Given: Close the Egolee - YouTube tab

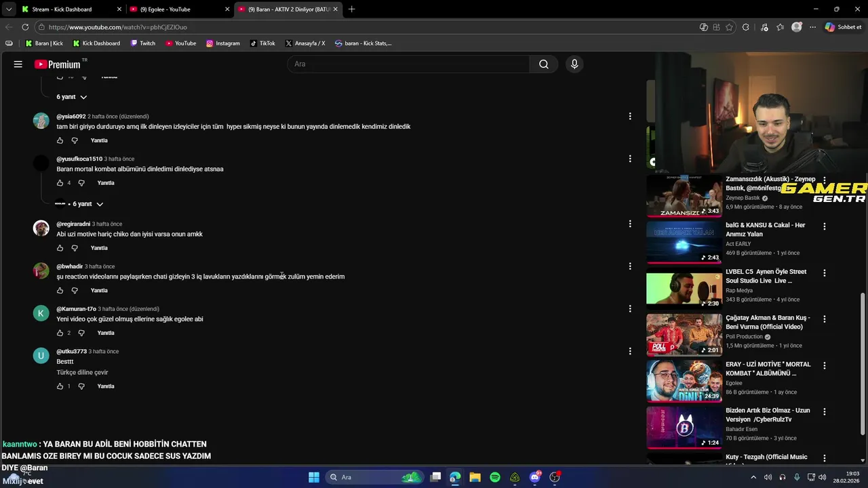Looking at the screenshot, I should (226, 9).
